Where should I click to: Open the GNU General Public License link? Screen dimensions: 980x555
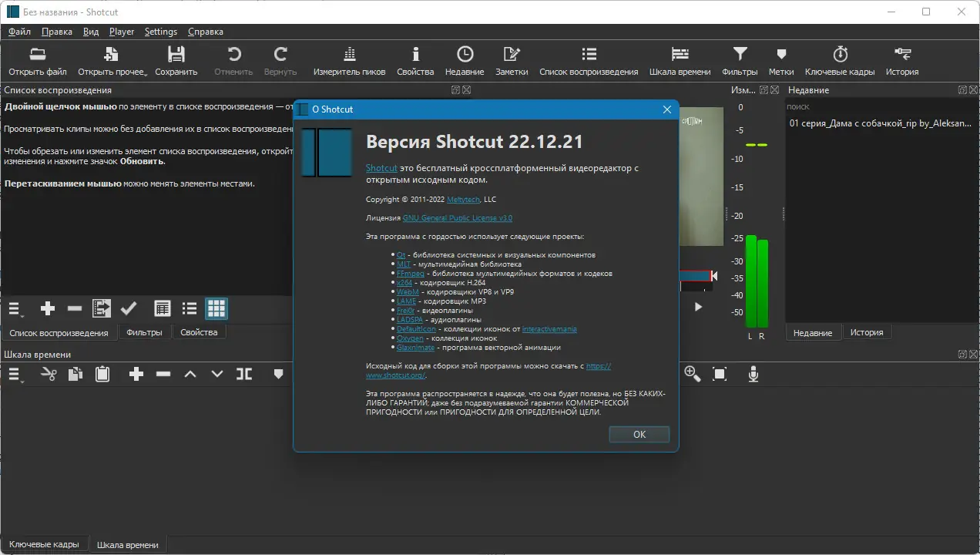point(457,218)
